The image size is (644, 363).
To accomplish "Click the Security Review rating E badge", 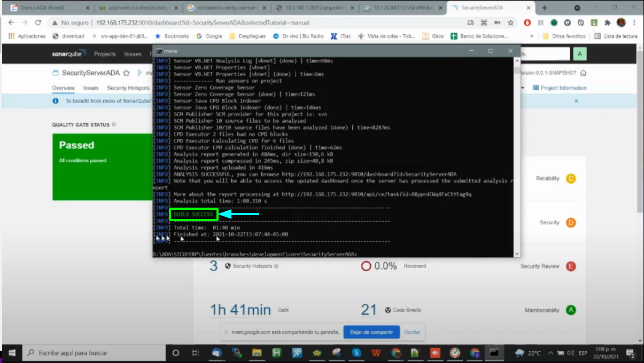I will (571, 266).
